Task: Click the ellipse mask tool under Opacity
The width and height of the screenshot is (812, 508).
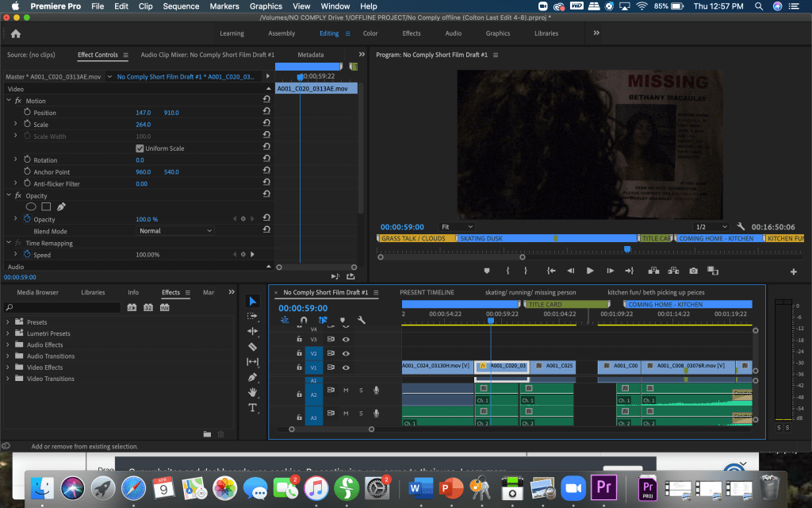Action: point(31,207)
